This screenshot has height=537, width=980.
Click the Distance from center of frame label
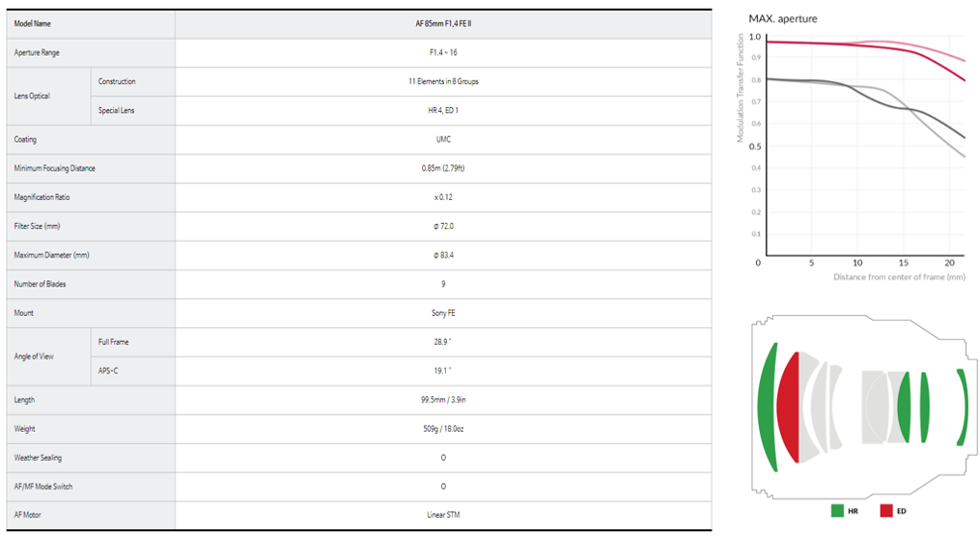899,277
